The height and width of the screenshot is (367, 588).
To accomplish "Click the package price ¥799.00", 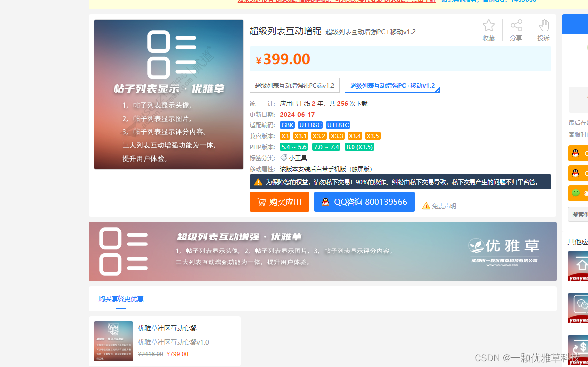I will click(x=177, y=354).
